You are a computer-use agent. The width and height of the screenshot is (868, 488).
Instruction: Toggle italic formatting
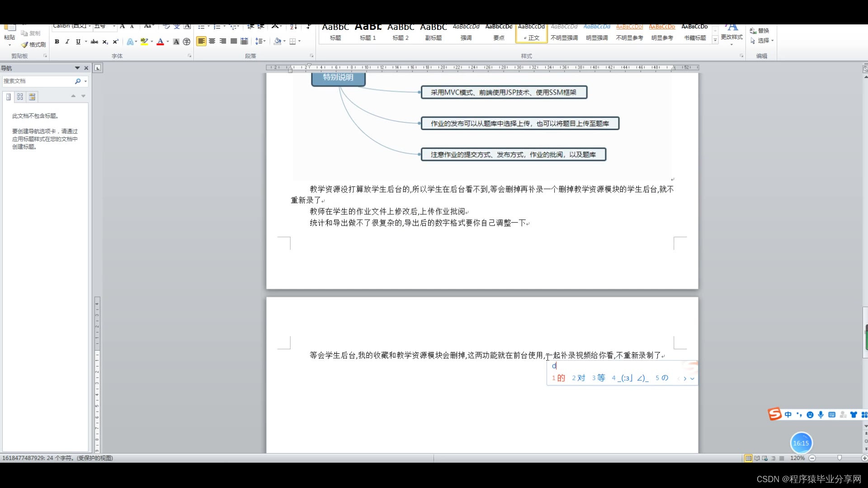tap(67, 42)
